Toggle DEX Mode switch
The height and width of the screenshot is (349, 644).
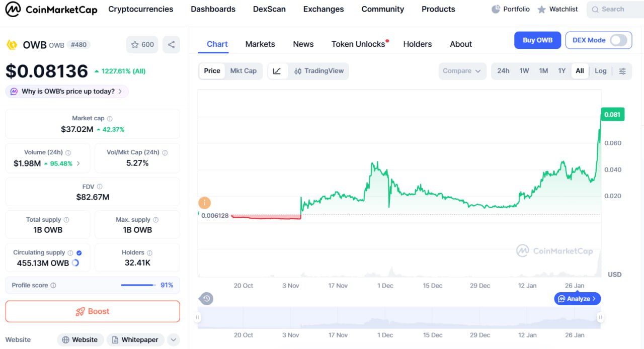pos(619,40)
